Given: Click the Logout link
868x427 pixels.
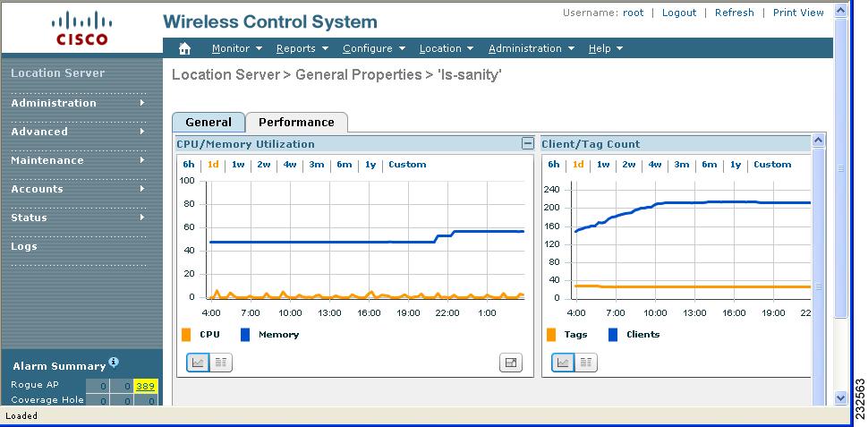Looking at the screenshot, I should point(678,13).
